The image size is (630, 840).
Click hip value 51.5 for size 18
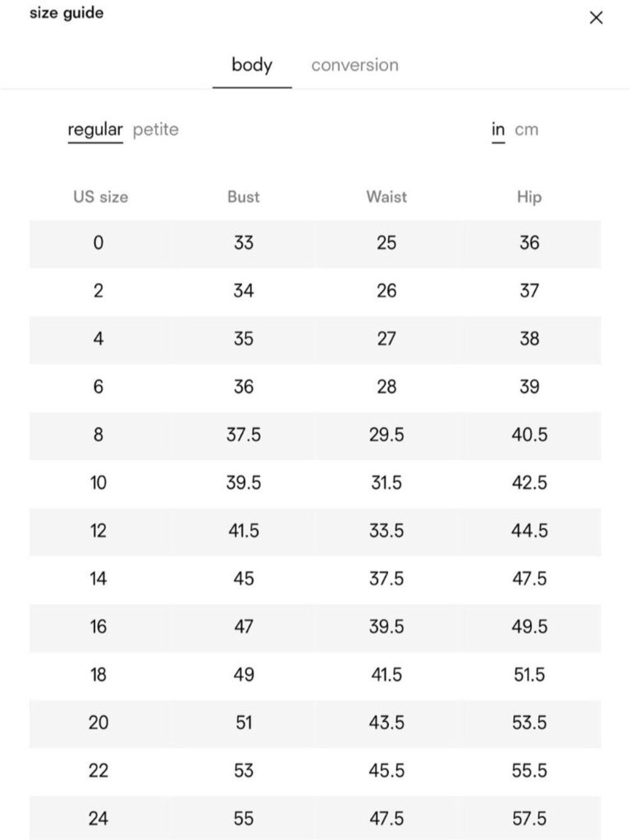[529, 674]
